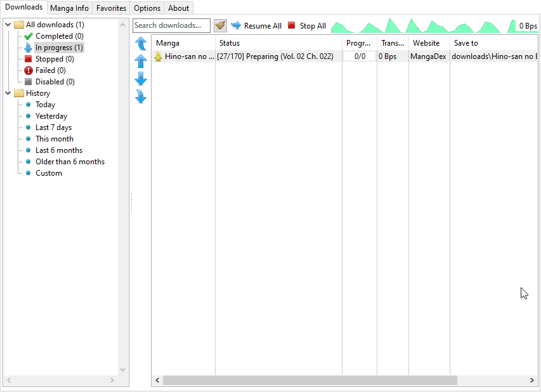Screen dimensions: 541x392
Task: Select Stopped (0) filter
Action: (x=55, y=58)
